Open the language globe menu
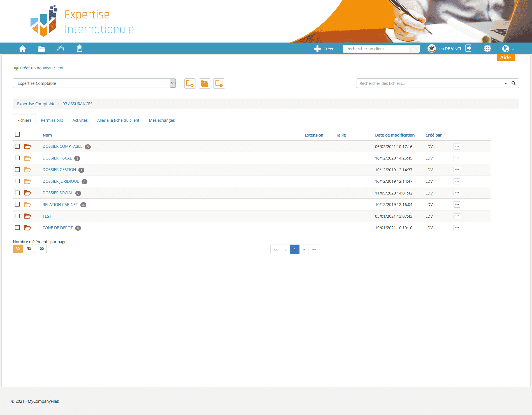 [x=508, y=49]
